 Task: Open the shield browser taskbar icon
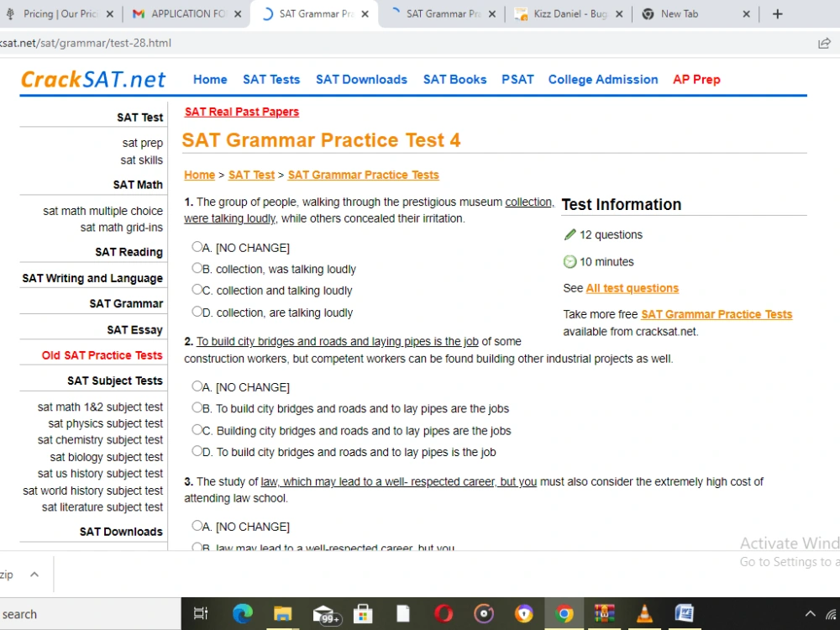click(524, 613)
